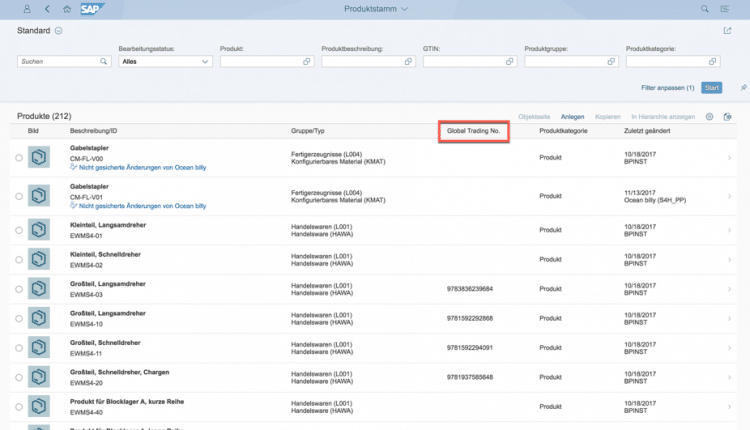Open the home icon in the header
Screen dimensions: 750x430
[66, 9]
